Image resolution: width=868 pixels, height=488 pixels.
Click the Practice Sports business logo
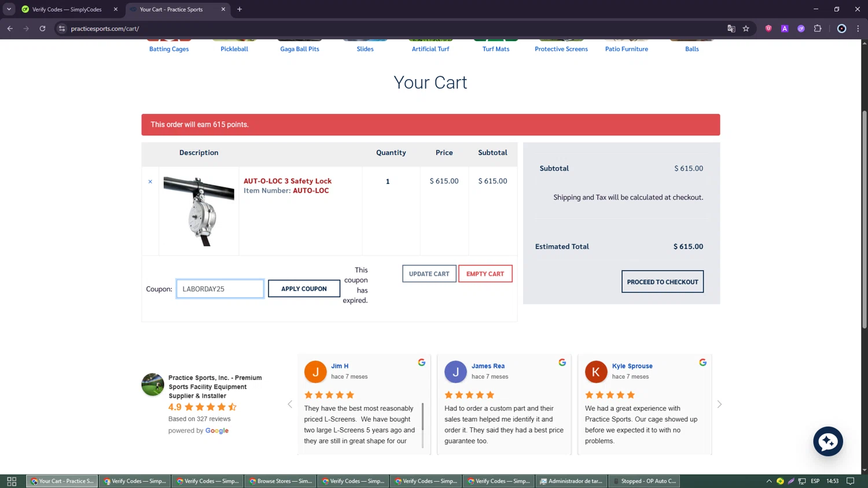pos(153,385)
